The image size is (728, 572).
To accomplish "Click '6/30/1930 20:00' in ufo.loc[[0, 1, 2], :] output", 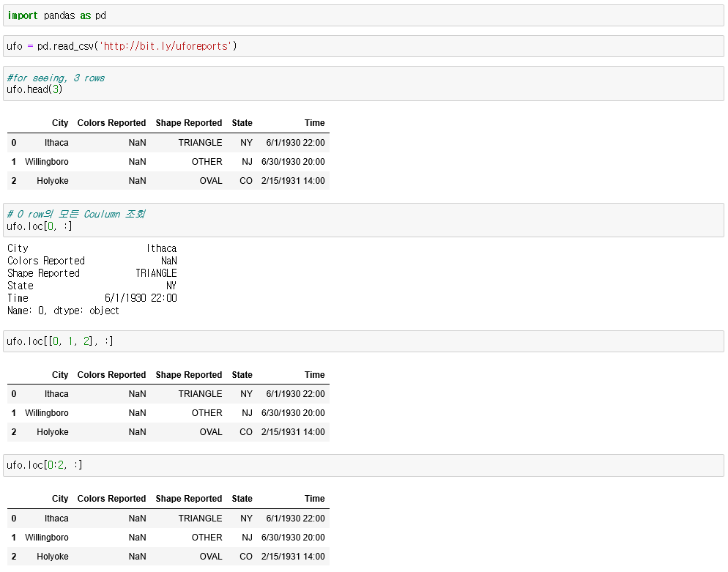I will pyautogui.click(x=293, y=413).
